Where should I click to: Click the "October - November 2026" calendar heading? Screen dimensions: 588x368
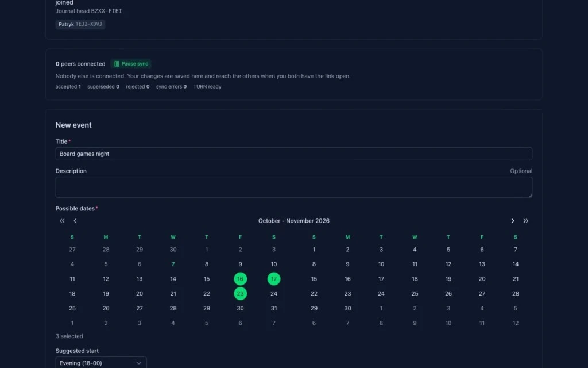pos(293,221)
